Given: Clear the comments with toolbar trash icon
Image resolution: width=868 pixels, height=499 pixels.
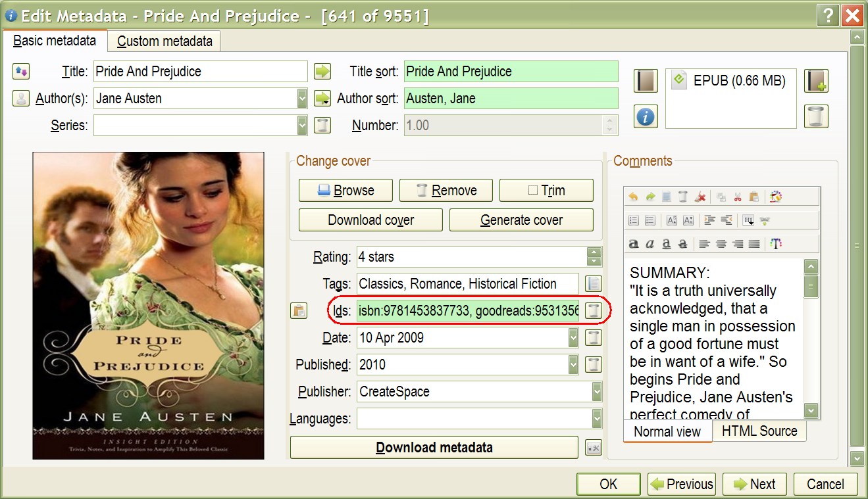Looking at the screenshot, I should [x=683, y=197].
